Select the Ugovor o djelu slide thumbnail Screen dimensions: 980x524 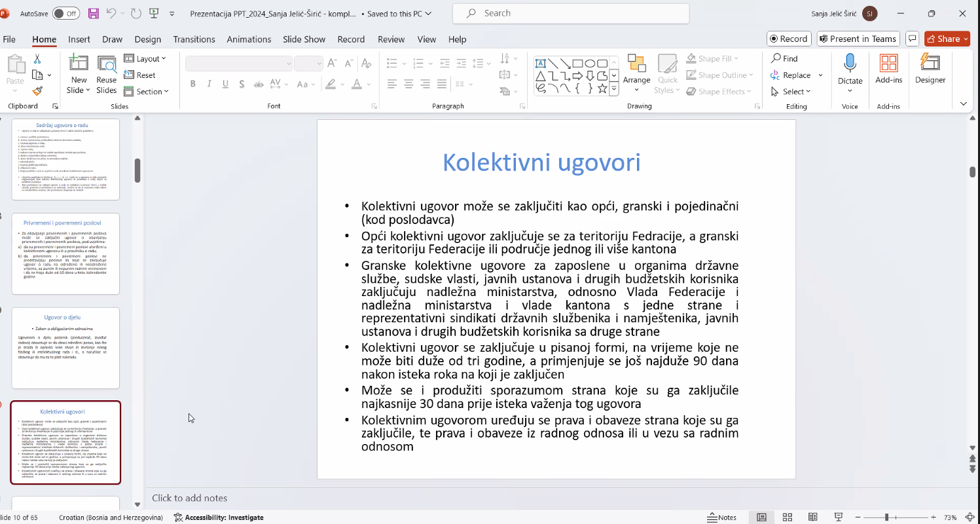pos(65,348)
